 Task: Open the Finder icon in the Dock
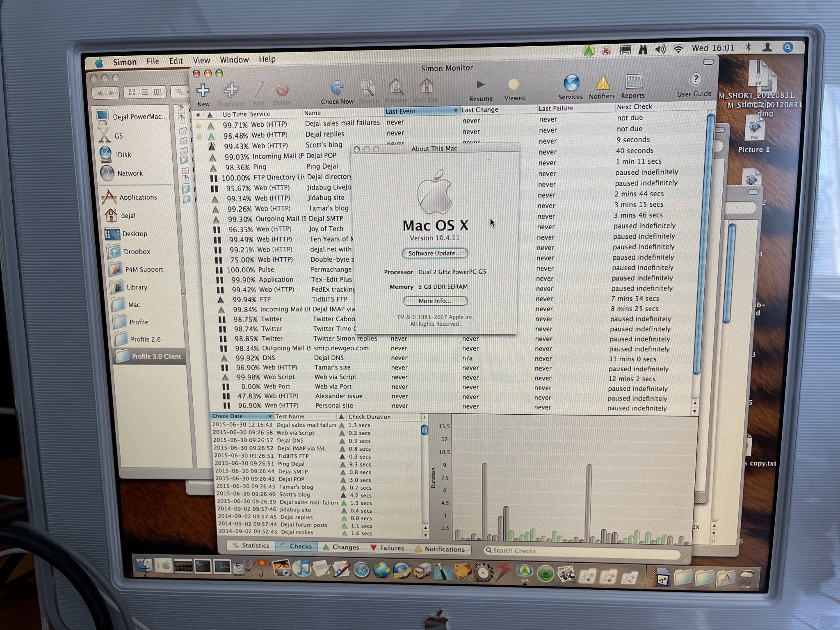pos(144,566)
